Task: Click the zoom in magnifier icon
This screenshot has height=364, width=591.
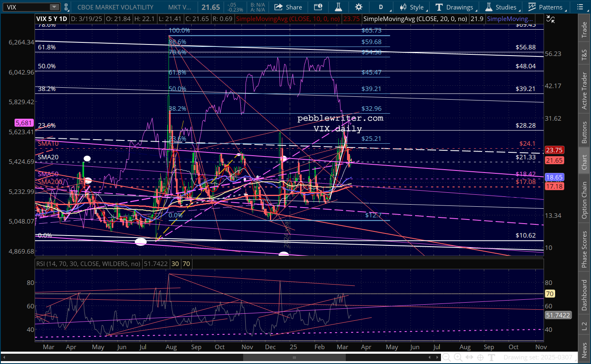Action: 458,357
